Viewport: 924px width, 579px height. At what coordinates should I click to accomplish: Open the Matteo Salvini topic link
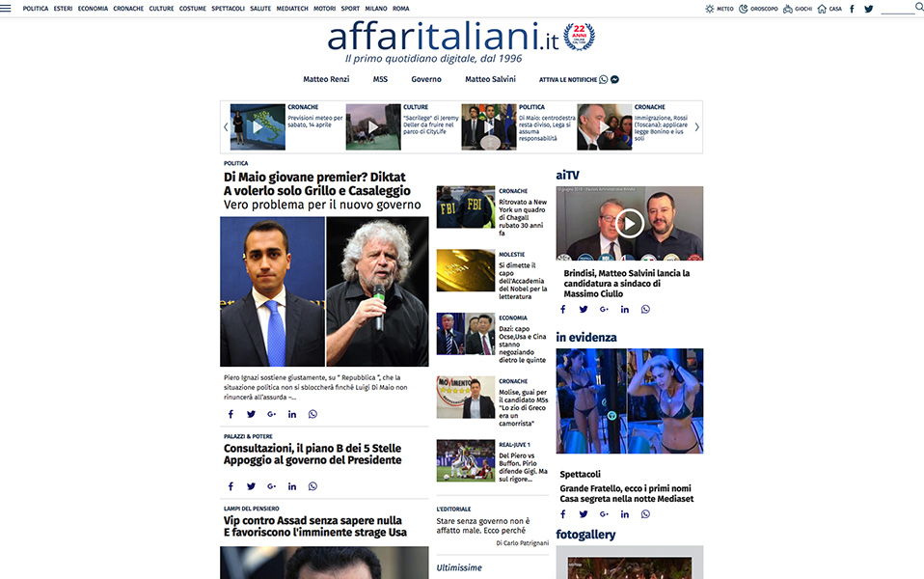click(490, 79)
